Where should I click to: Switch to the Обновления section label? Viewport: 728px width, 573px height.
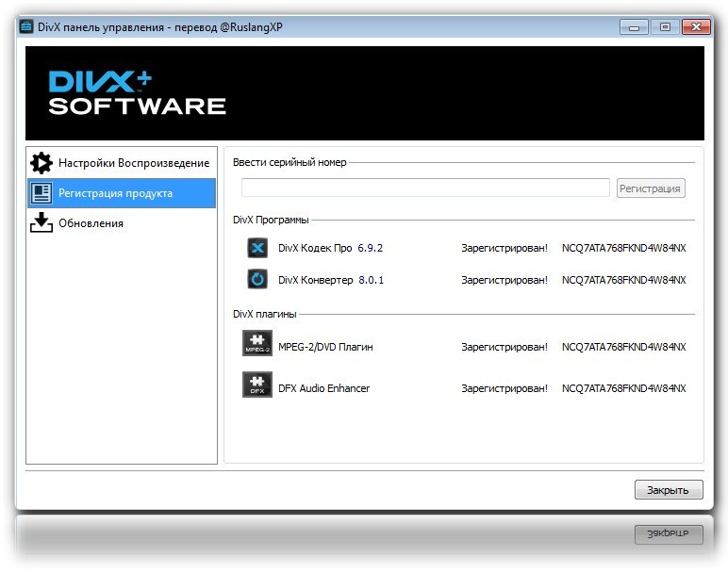pos(91,223)
